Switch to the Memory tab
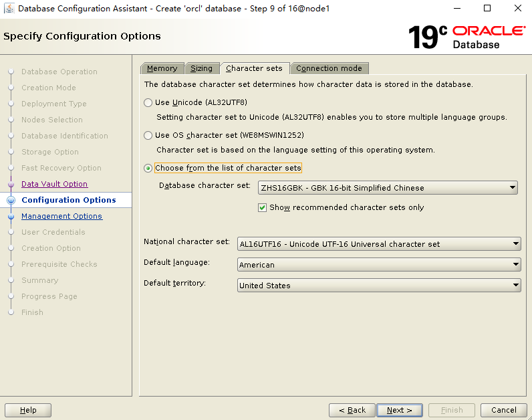Image resolution: width=532 pixels, height=420 pixels. click(x=162, y=68)
